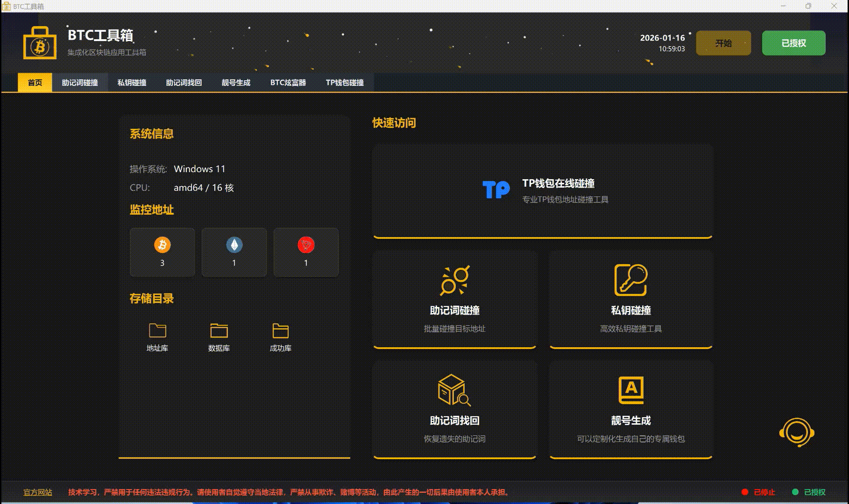Click the red 已停止 status indicator
This screenshot has height=504, width=849.
click(x=758, y=492)
